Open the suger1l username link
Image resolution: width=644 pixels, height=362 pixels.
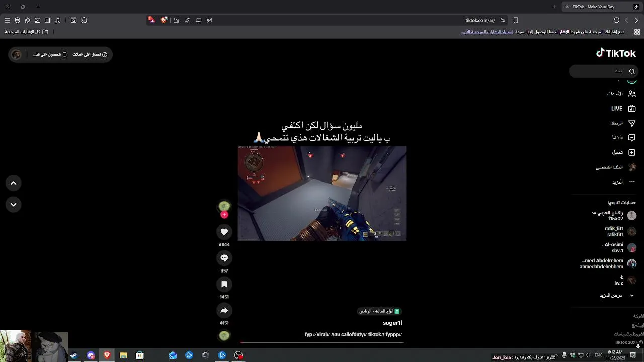tap(392, 323)
